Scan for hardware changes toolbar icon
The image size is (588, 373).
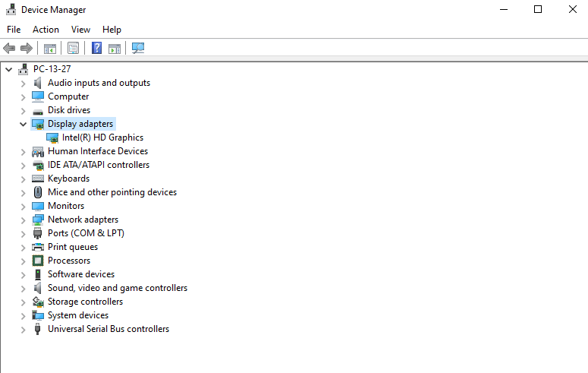click(138, 49)
